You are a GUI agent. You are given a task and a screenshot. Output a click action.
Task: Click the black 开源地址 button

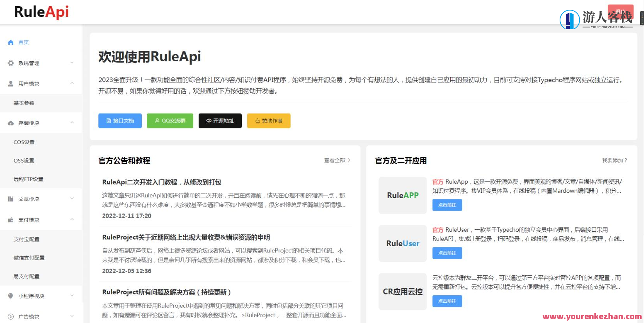(220, 121)
